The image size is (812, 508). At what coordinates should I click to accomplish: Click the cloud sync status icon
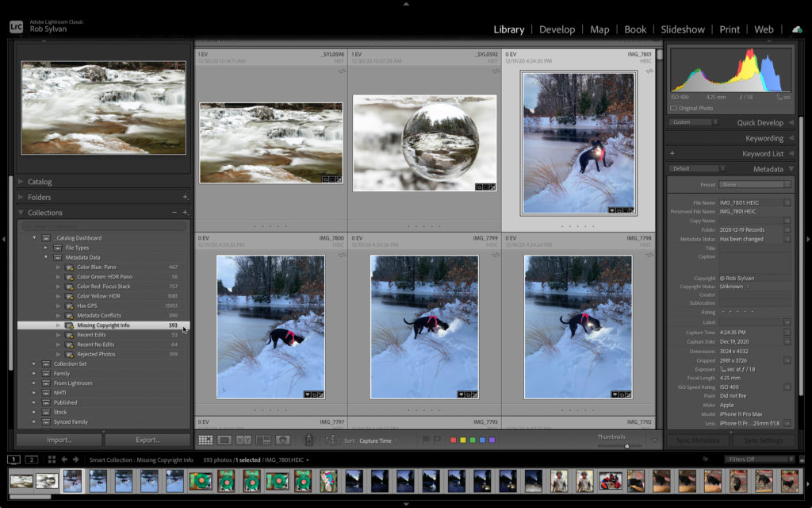(796, 29)
